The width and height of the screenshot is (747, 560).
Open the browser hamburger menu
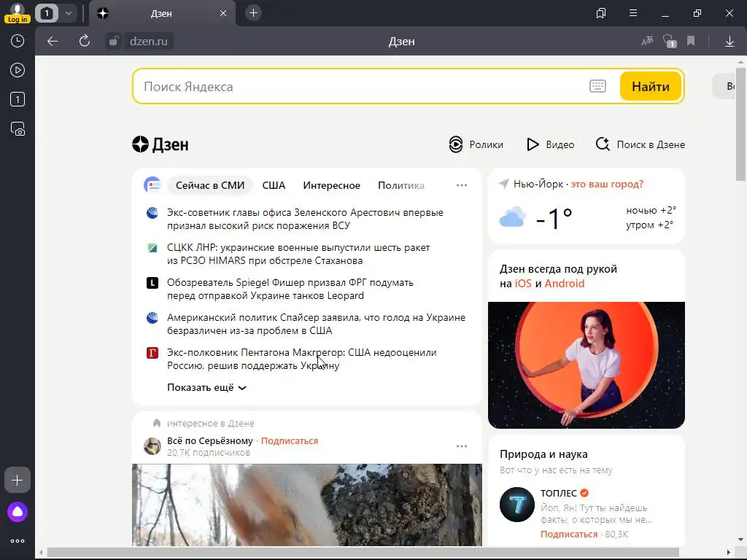click(633, 13)
